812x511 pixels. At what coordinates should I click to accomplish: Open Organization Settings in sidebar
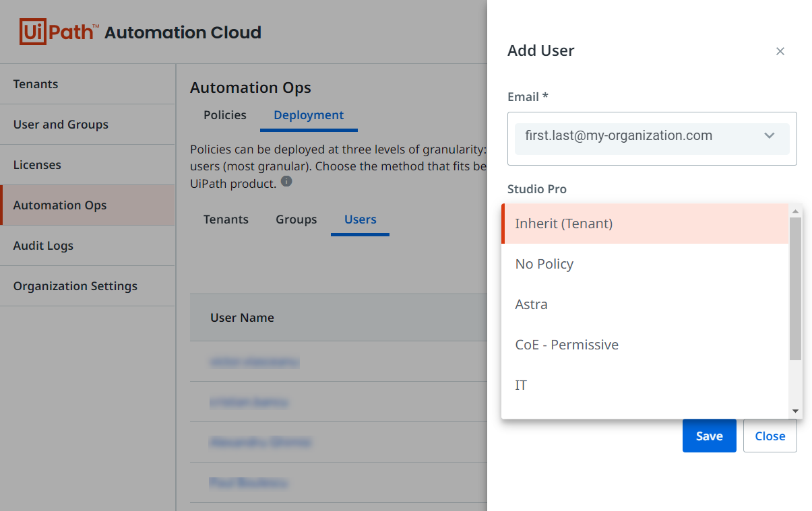point(88,286)
